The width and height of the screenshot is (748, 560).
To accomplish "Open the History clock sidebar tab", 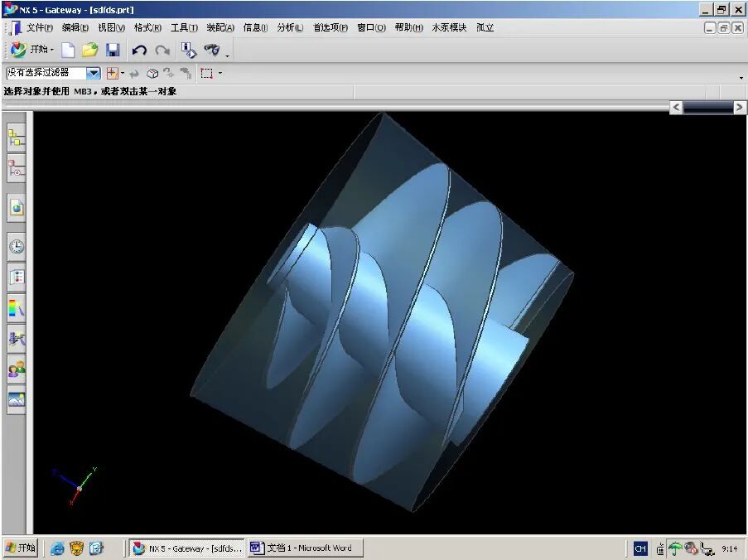I will point(17,247).
